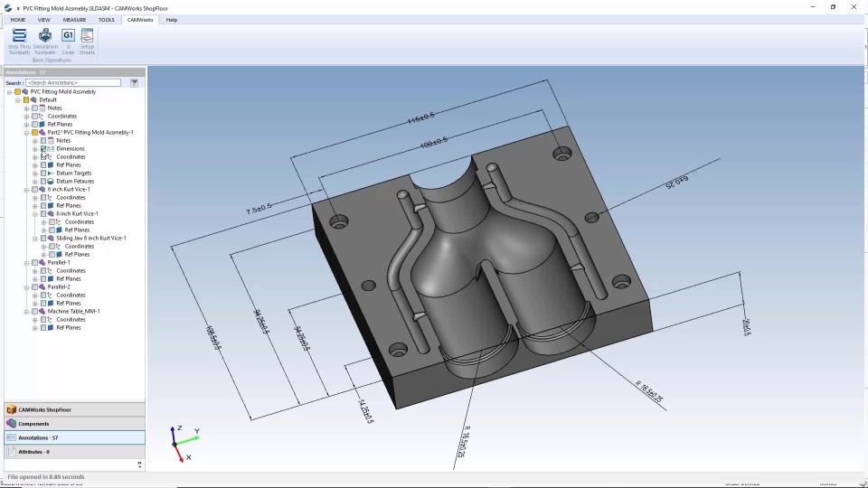Click the annotation filter funnel icon

coord(134,83)
